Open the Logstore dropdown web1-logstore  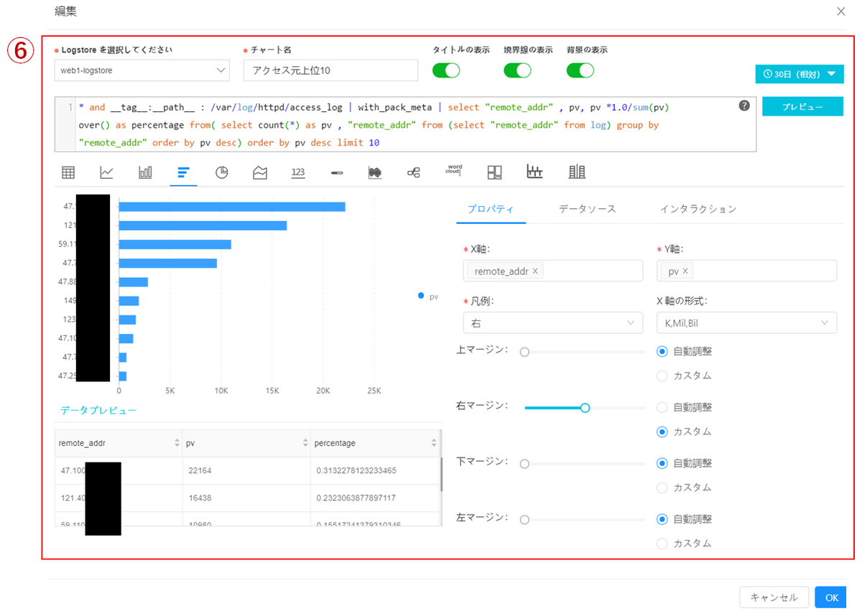click(142, 70)
